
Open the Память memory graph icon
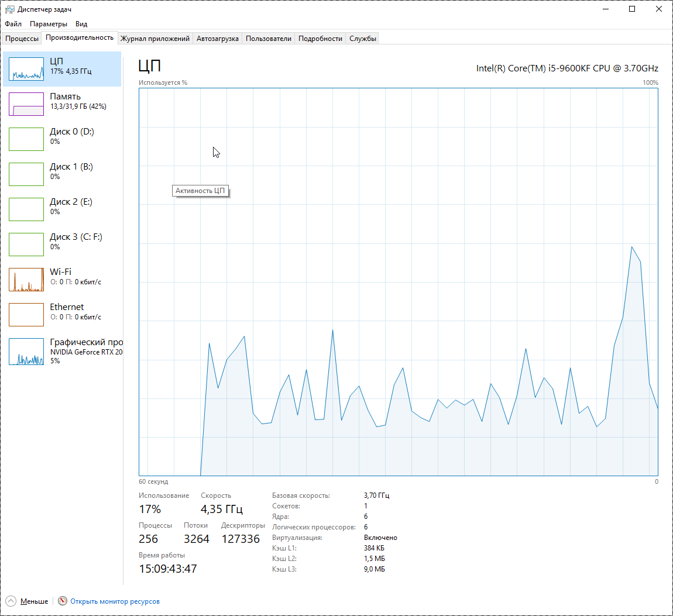coord(26,104)
